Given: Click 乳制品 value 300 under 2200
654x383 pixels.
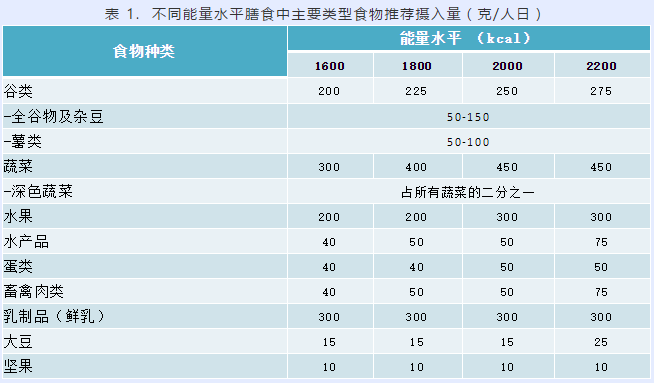Looking at the screenshot, I should tap(601, 317).
